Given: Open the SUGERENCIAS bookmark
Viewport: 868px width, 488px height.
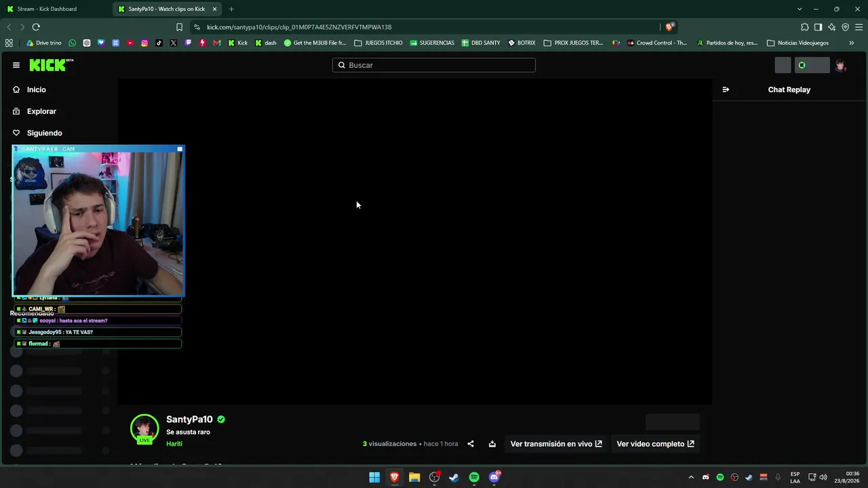Looking at the screenshot, I should coord(432,43).
